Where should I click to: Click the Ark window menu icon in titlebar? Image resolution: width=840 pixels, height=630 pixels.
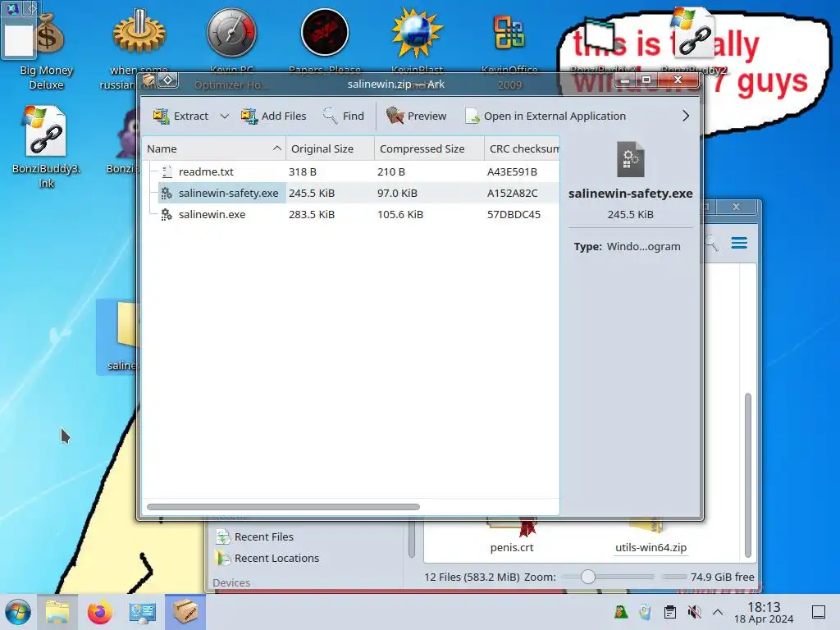click(x=148, y=80)
